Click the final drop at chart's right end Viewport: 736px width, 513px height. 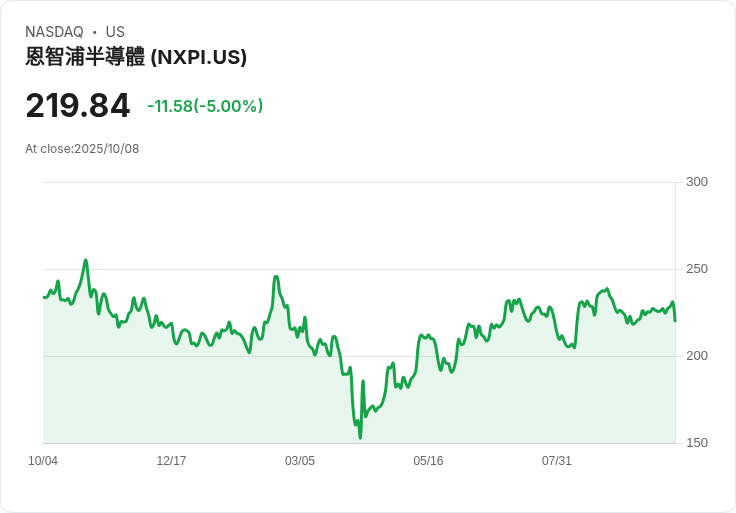[x=675, y=320]
